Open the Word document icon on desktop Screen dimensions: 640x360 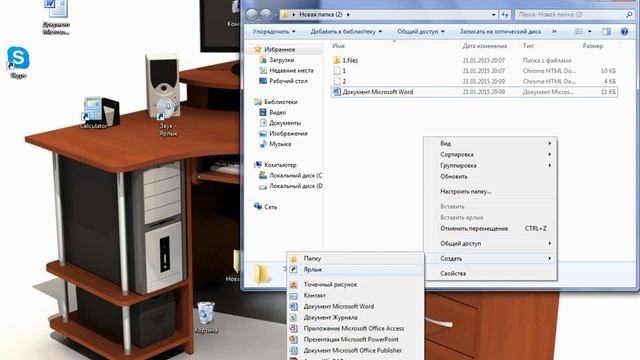56,16
